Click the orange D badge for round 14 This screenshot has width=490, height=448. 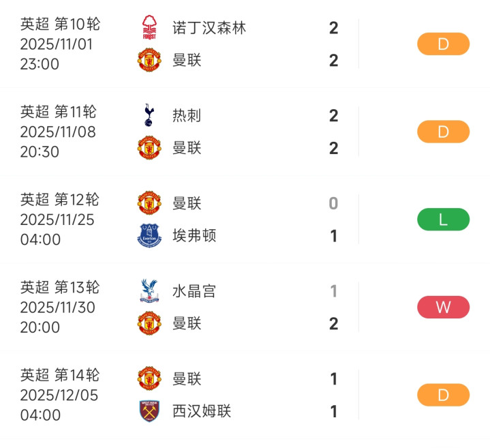coord(443,395)
